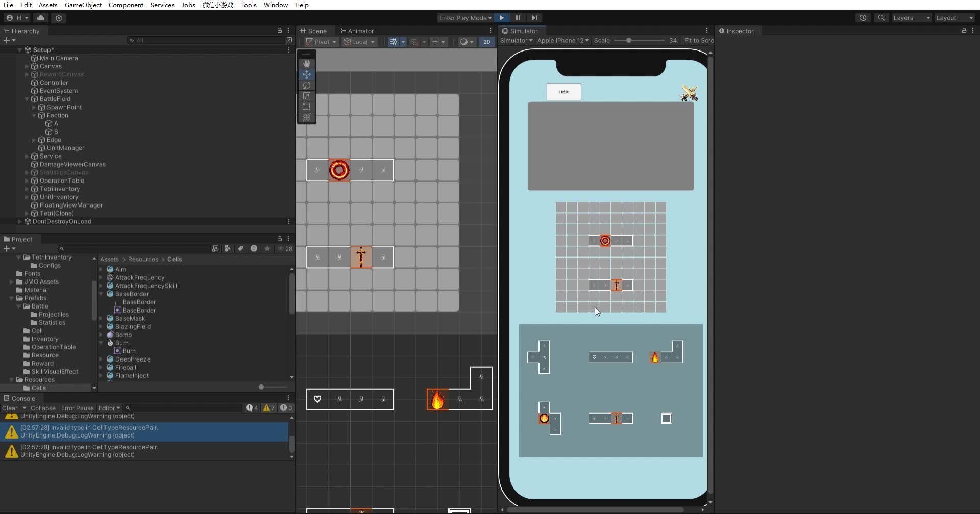The height and width of the screenshot is (514, 980).
Task: Toggle Error Pause in the Console panel
Action: point(77,408)
